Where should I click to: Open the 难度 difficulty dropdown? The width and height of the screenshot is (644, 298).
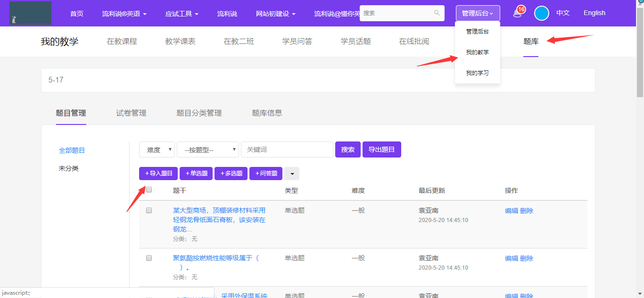(x=157, y=149)
